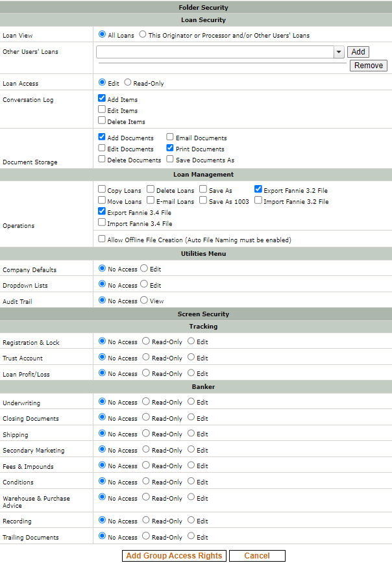The image size is (392, 563).
Task: Click the Cancel button
Action: pyautogui.click(x=257, y=556)
